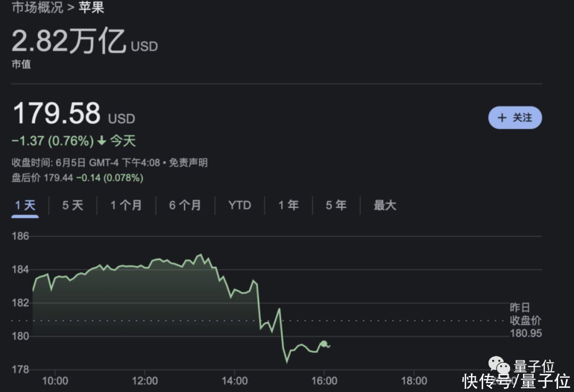Viewport: 574px width, 392px height.
Task: Click the 苹果 breadcrumb label
Action: click(x=91, y=8)
